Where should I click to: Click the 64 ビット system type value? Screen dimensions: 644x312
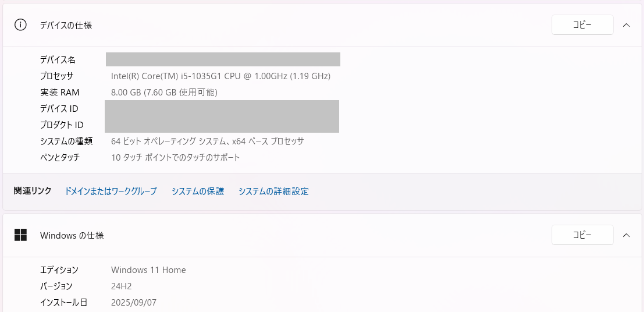coord(207,141)
